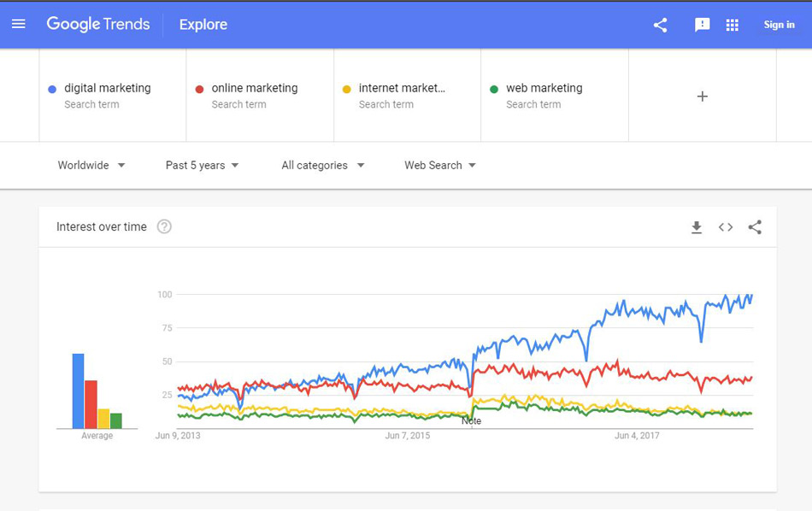
Task: Download the Interest over time data
Action: pyautogui.click(x=697, y=227)
